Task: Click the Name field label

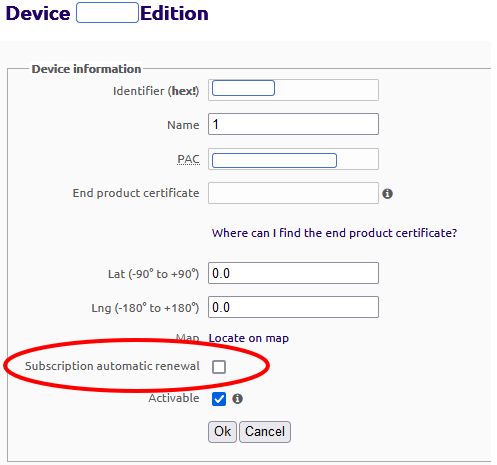Action: pos(183,125)
